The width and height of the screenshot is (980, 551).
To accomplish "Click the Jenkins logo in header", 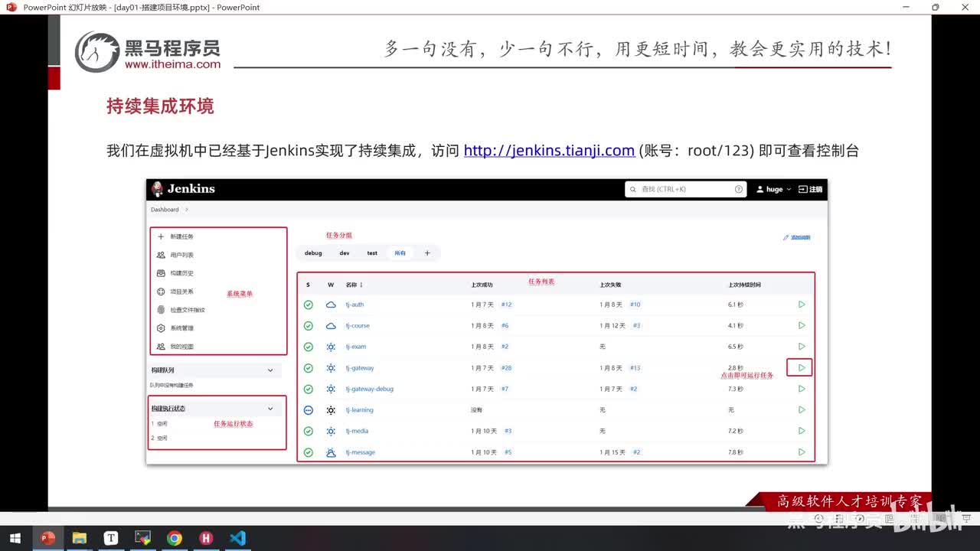I will point(183,189).
